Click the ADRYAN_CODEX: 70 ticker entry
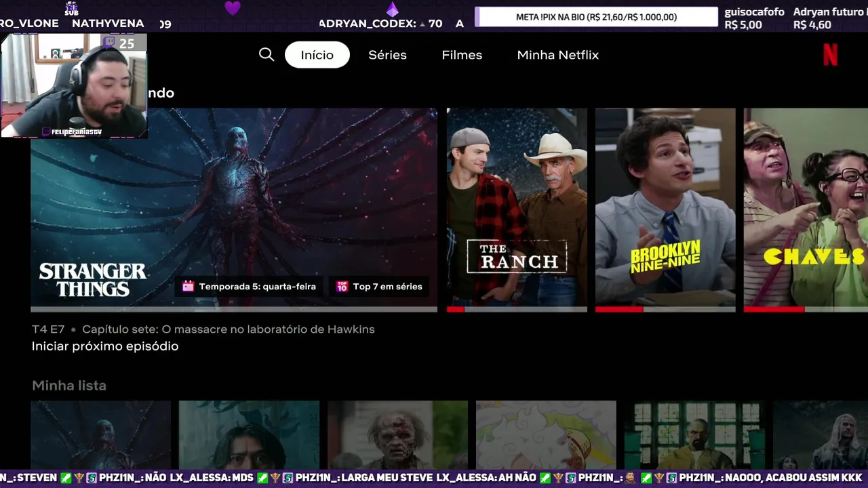 click(x=380, y=23)
